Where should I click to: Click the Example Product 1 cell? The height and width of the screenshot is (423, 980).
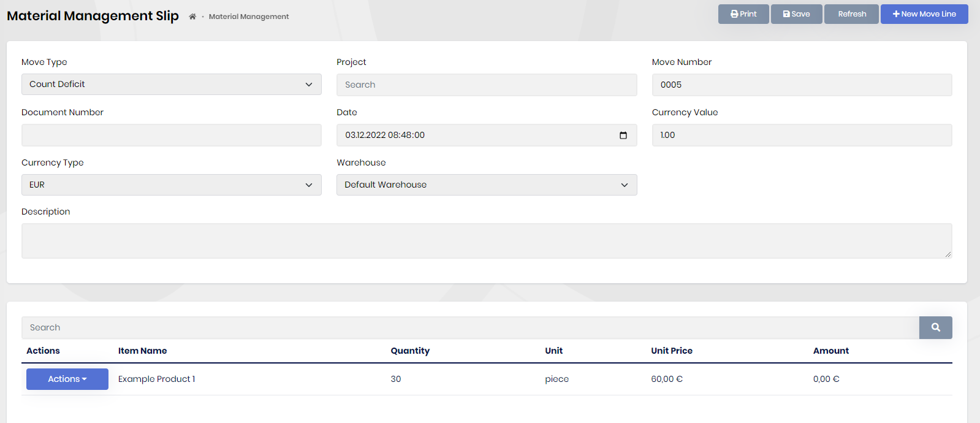click(156, 379)
